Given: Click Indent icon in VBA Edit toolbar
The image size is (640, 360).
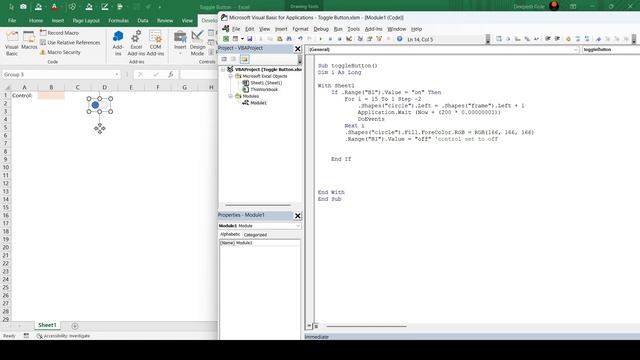Looking at the screenshot, I should 547,39.
